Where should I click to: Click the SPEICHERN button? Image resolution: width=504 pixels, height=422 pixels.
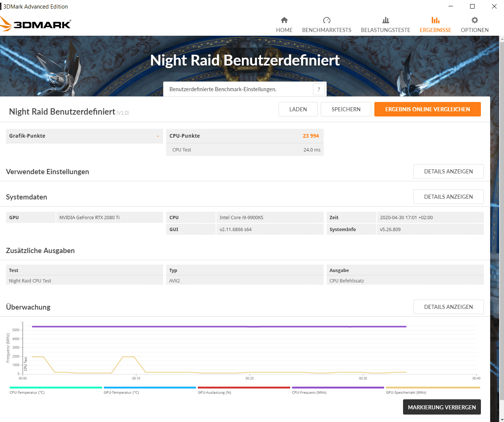(346, 109)
